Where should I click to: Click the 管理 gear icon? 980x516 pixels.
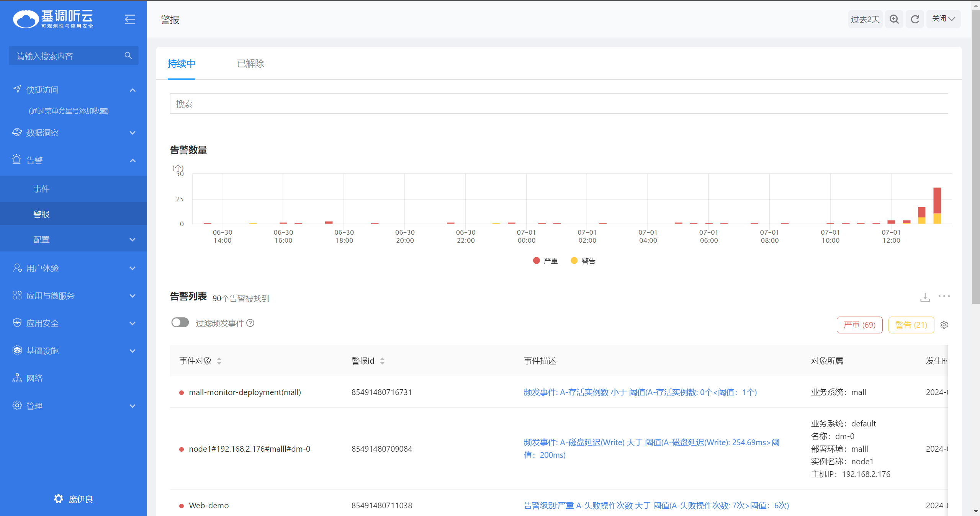(x=17, y=406)
